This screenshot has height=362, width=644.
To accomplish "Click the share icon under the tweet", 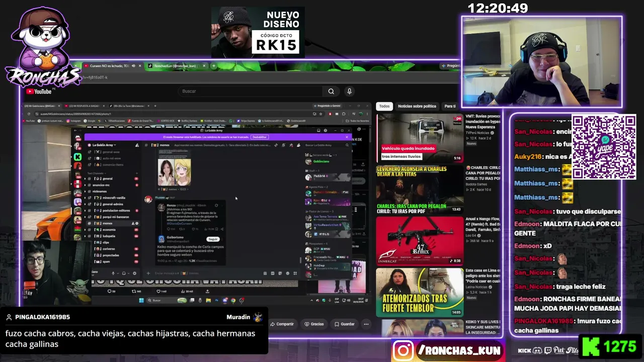I will point(207,291).
